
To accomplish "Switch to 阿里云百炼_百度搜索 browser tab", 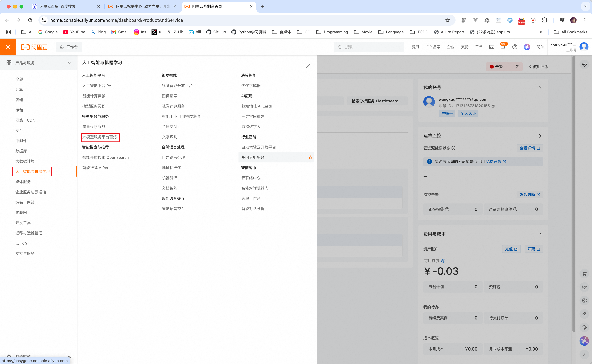I will point(66,7).
